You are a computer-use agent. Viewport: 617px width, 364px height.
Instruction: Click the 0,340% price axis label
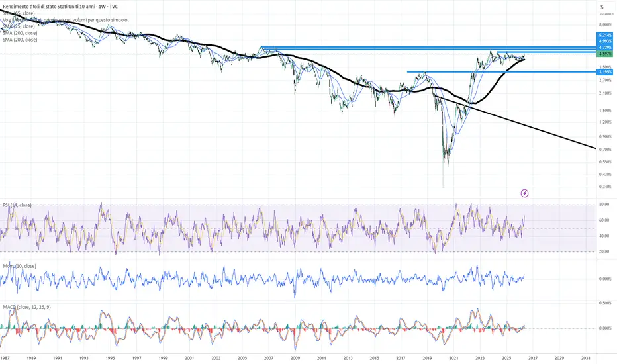605,187
